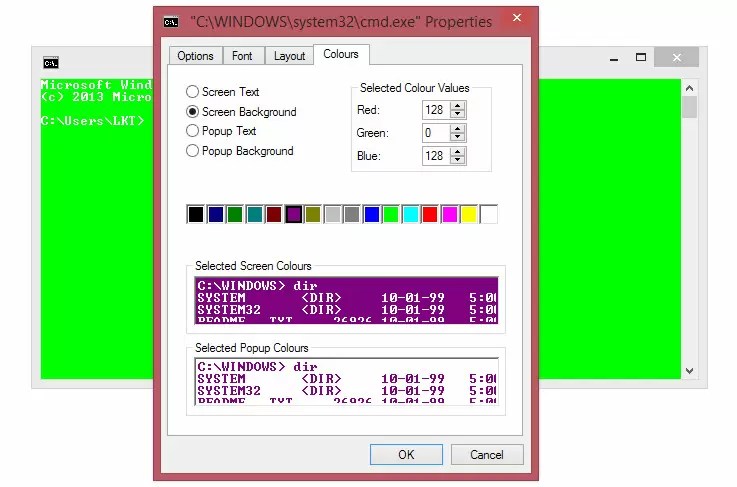Click the Selected Popup Colours preview
Viewport: 737px width, 487px height.
tap(346, 381)
